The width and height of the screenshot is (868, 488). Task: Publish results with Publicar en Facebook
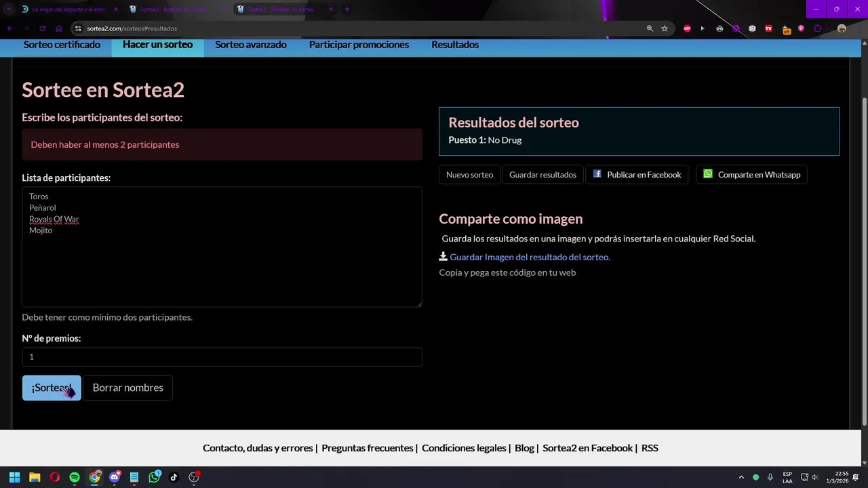(x=637, y=175)
